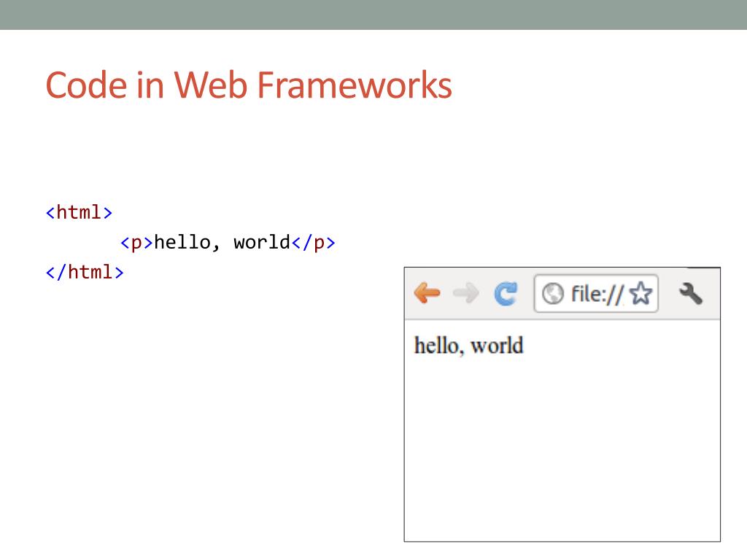
Task: Click the opening <html> tag line
Action: coord(79,212)
